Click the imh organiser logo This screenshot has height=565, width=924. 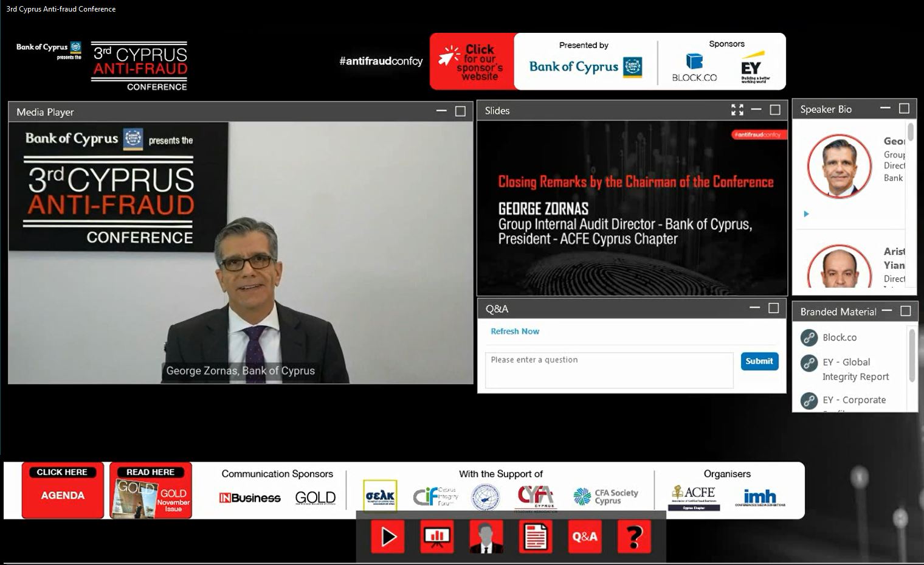[x=760, y=498]
